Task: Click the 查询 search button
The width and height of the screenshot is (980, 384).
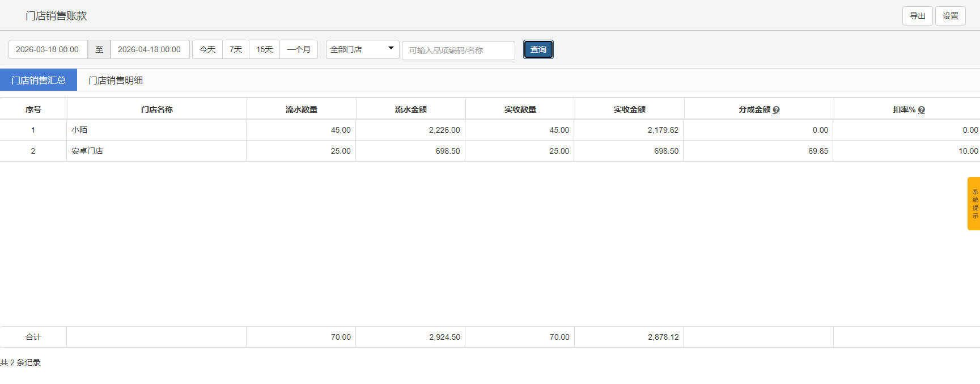Action: tap(538, 50)
